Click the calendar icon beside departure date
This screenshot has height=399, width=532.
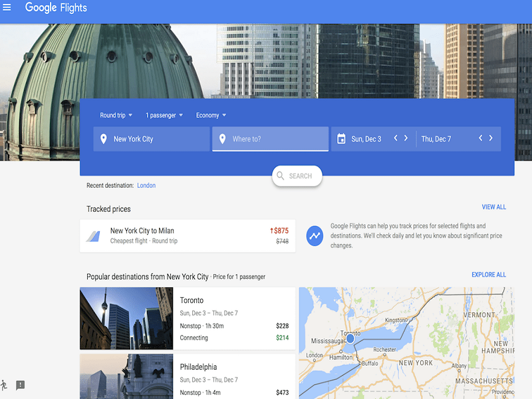coord(341,139)
